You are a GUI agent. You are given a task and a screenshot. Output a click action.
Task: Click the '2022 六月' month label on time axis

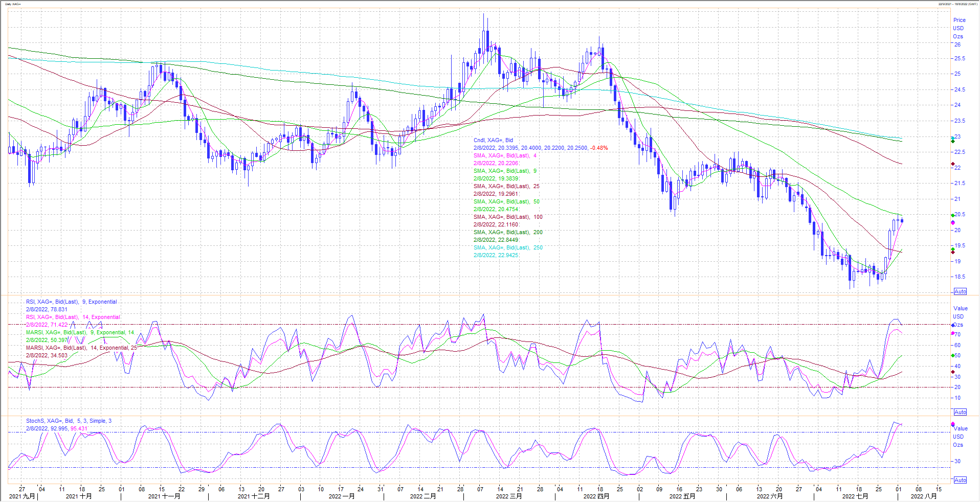tap(770, 496)
